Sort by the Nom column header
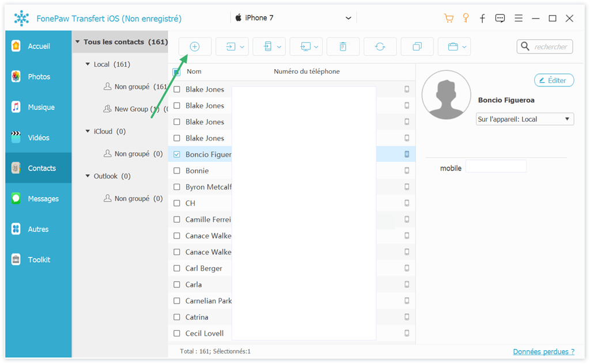Viewport: 590px width, 364px height. click(x=194, y=71)
